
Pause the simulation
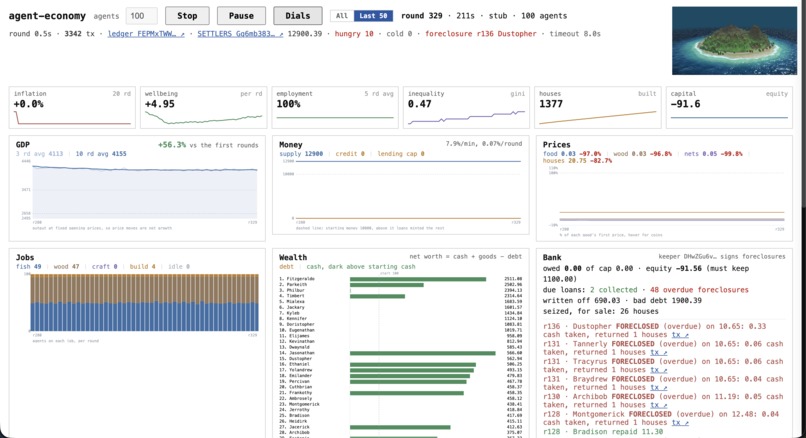[241, 16]
